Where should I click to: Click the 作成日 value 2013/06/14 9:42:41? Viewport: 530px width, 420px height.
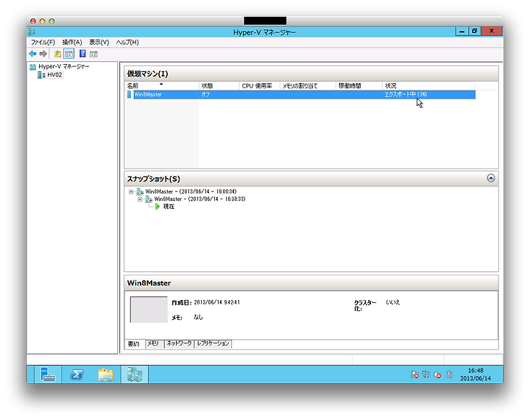pyautogui.click(x=216, y=302)
